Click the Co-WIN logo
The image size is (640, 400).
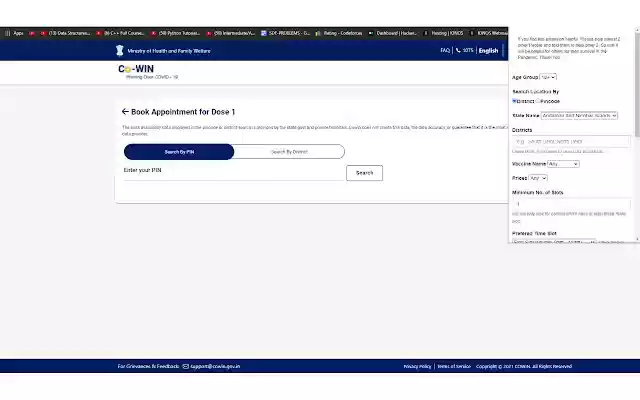coord(136,69)
